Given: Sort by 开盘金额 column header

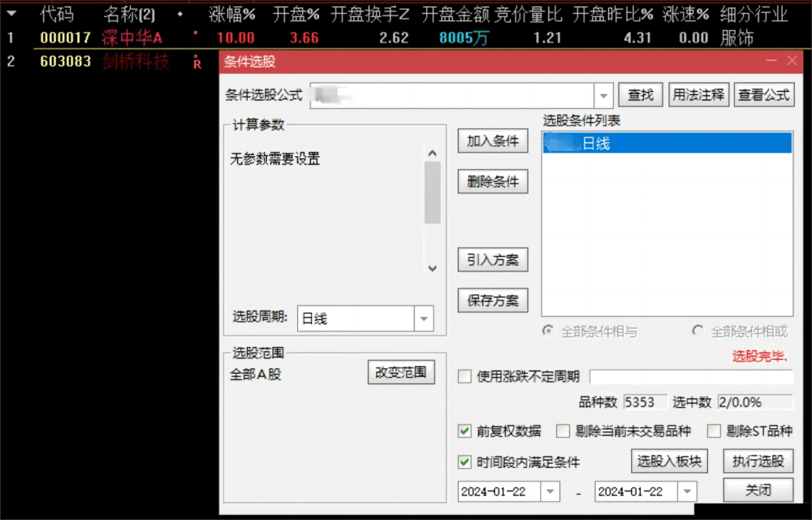Looking at the screenshot, I should [456, 15].
